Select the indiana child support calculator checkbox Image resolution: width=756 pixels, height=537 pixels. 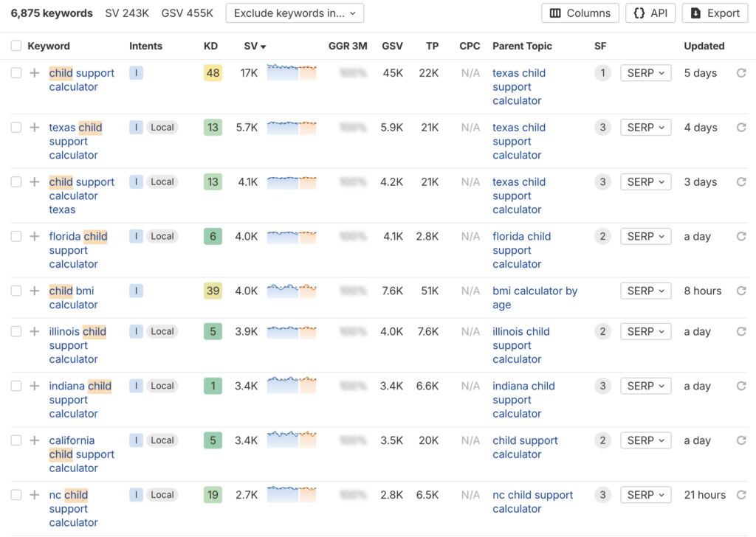[16, 386]
